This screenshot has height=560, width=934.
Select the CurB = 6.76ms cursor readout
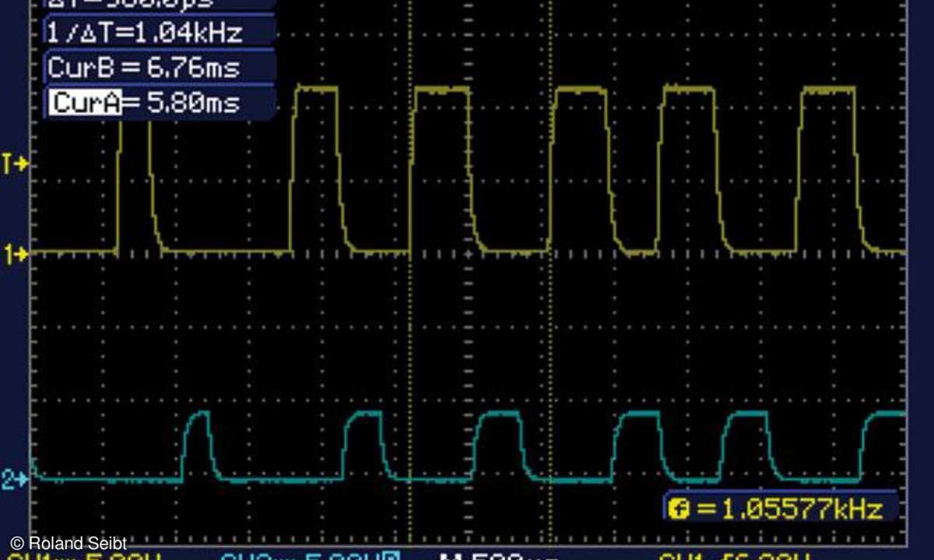point(160,68)
